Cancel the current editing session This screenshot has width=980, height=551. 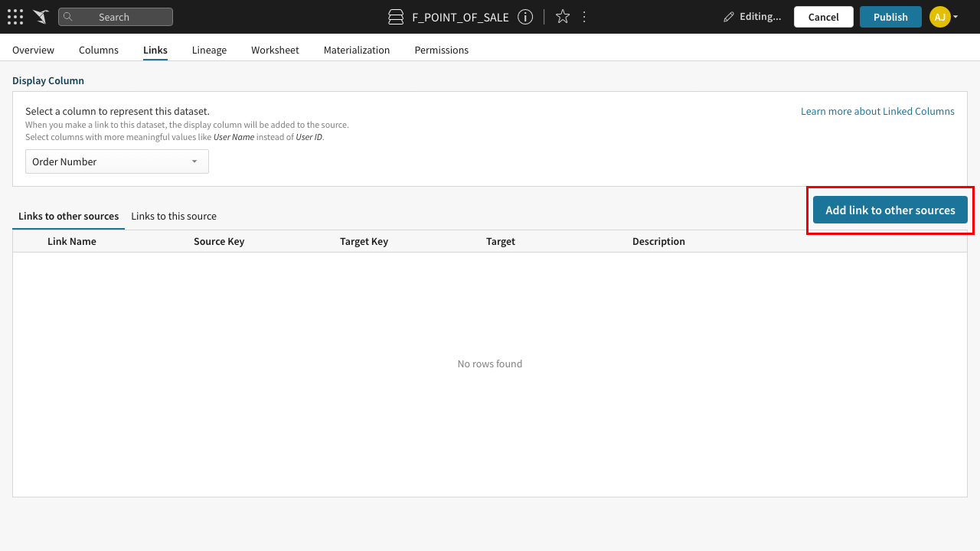[823, 17]
